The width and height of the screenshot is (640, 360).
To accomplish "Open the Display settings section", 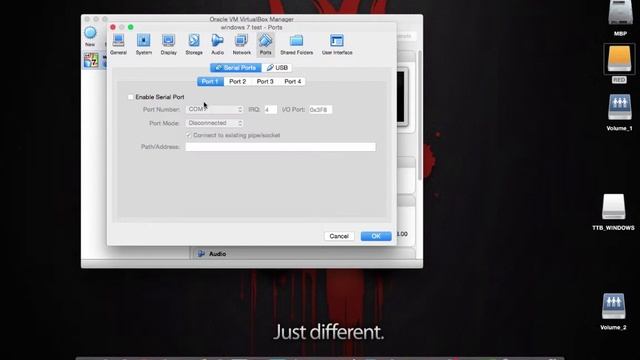I will (x=169, y=44).
